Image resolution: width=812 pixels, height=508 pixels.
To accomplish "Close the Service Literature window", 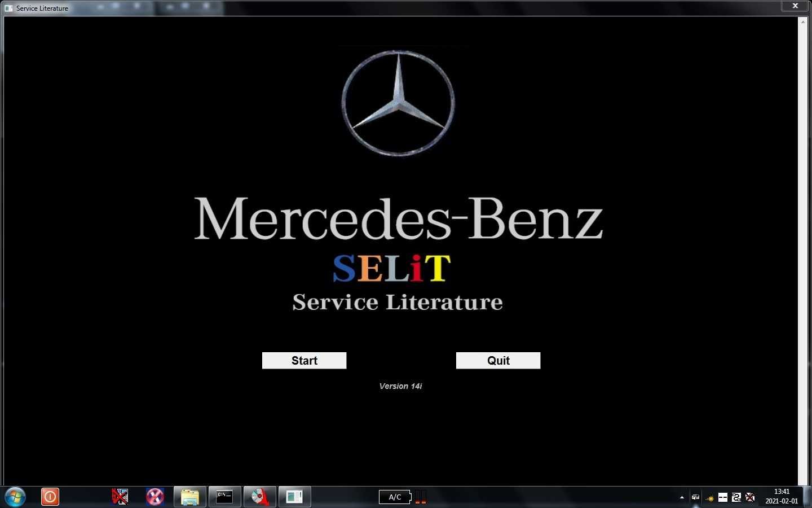I will pyautogui.click(x=795, y=6).
